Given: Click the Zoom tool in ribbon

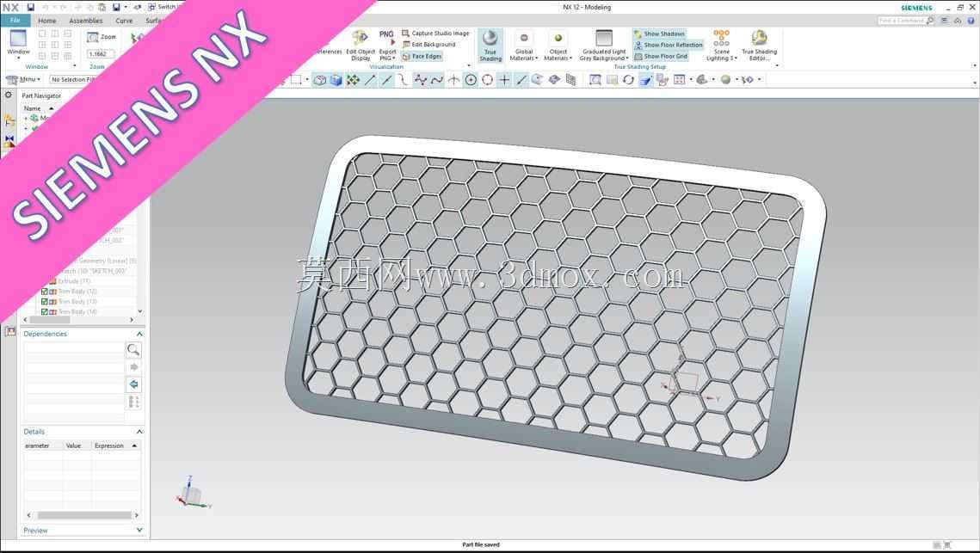Looking at the screenshot, I should [x=102, y=37].
